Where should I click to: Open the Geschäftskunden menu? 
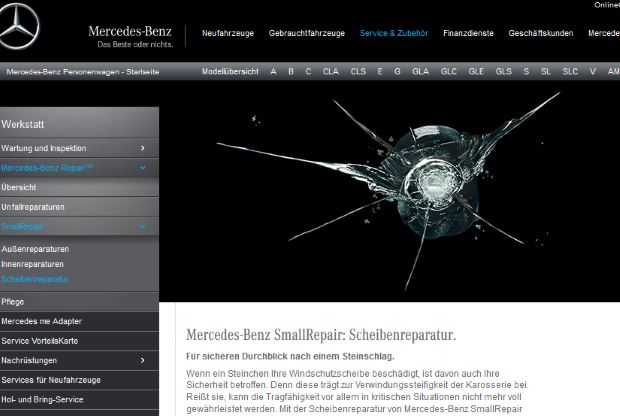tap(541, 33)
